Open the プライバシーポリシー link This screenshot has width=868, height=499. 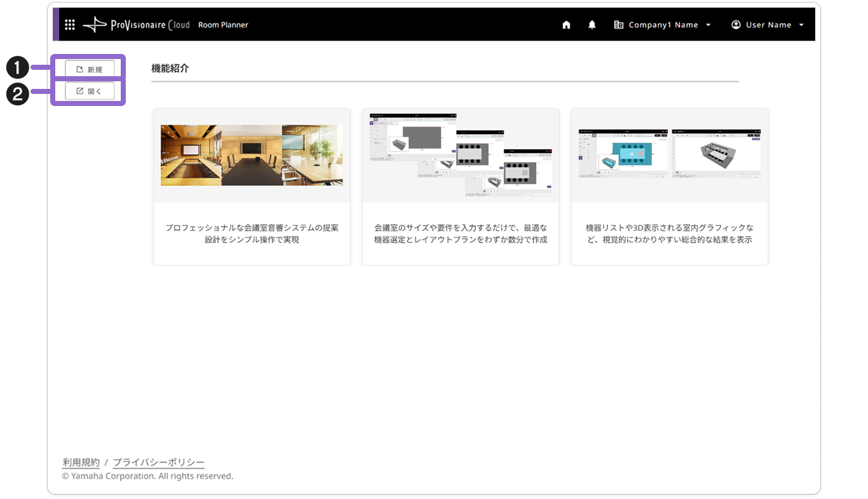[159, 463]
